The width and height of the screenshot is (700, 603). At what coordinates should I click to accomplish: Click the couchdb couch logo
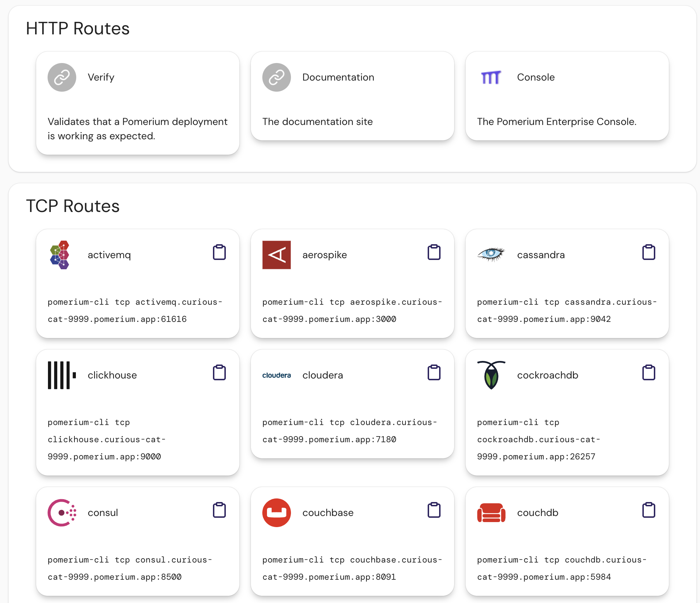click(x=491, y=512)
